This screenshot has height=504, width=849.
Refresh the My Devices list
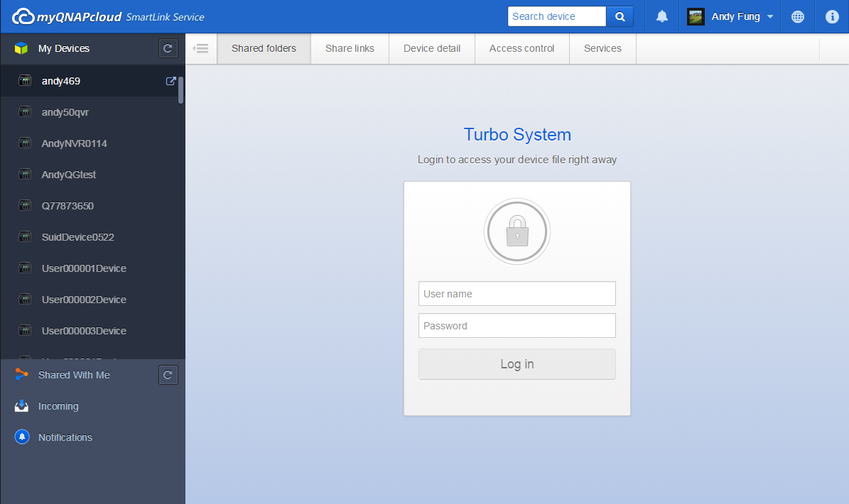[168, 48]
